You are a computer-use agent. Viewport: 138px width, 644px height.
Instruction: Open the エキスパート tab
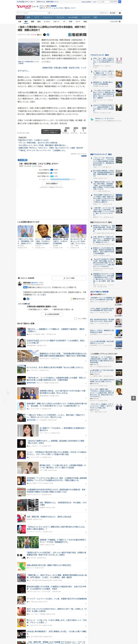pyautogui.click(x=48, y=17)
